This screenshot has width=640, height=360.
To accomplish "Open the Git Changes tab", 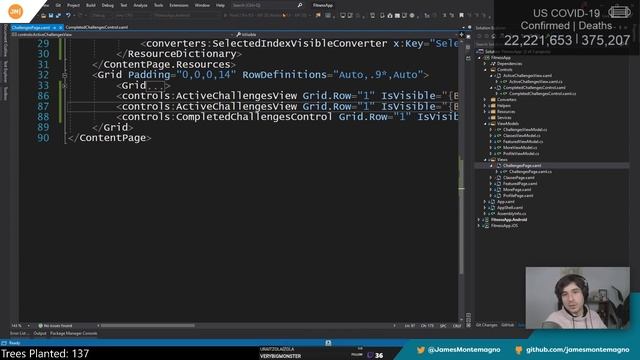I will pos(487,325).
